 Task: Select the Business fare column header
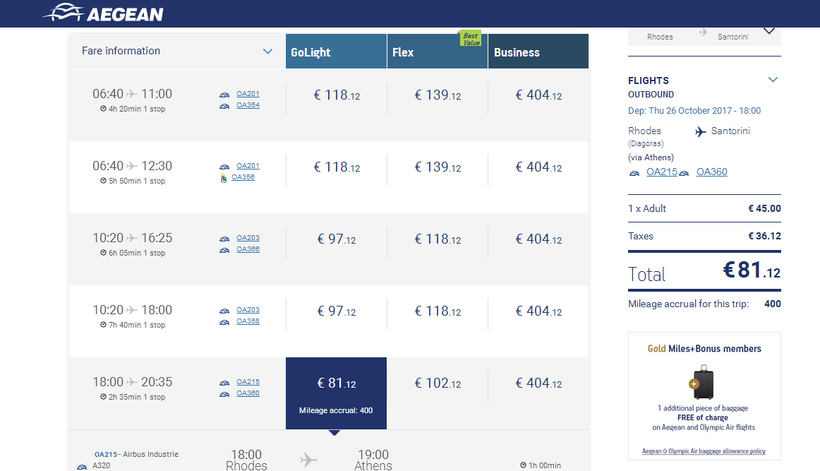pyautogui.click(x=538, y=52)
